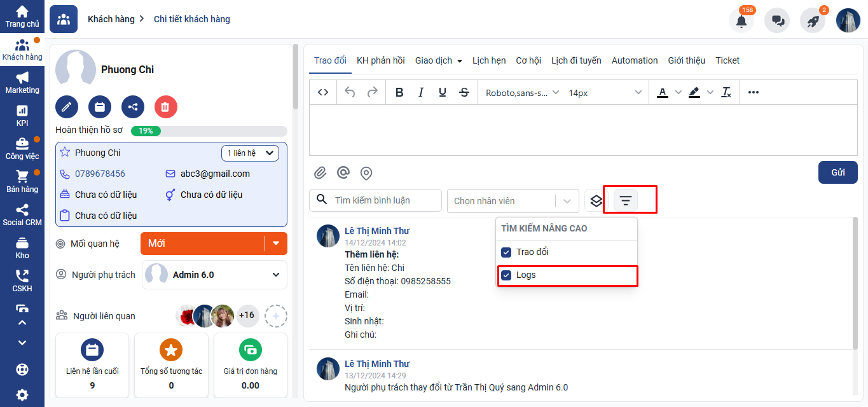Open the 1 liên hệ dropdown
The image size is (868, 407).
250,153
